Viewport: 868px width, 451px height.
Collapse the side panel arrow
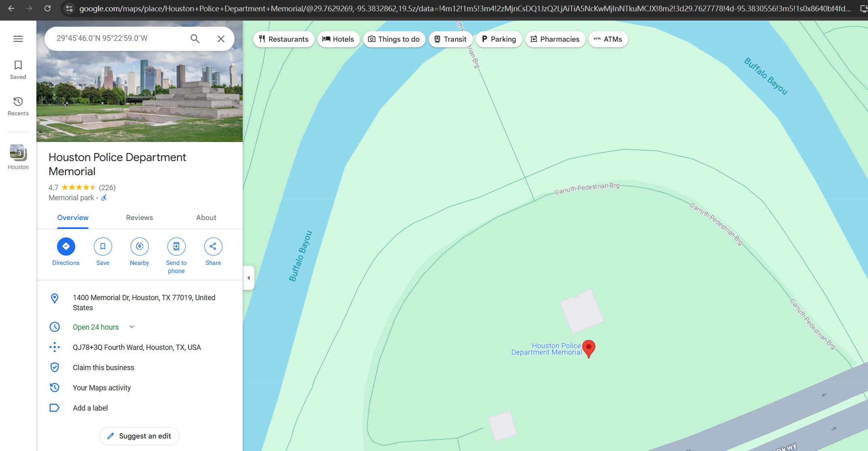(x=249, y=278)
